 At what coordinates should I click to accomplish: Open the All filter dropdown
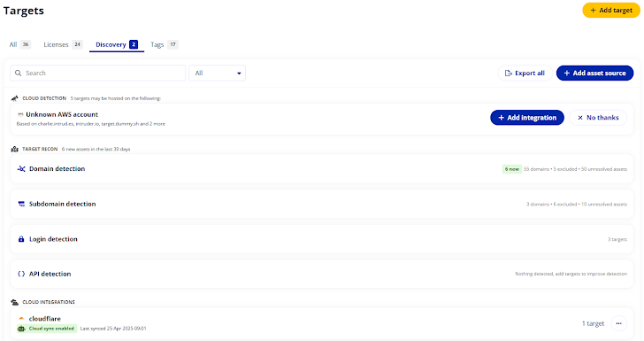[218, 74]
